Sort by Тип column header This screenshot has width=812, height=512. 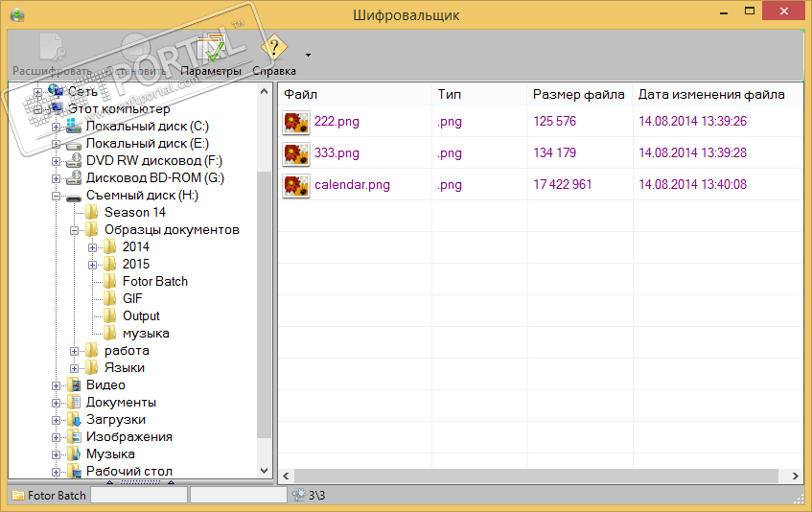pyautogui.click(x=479, y=94)
